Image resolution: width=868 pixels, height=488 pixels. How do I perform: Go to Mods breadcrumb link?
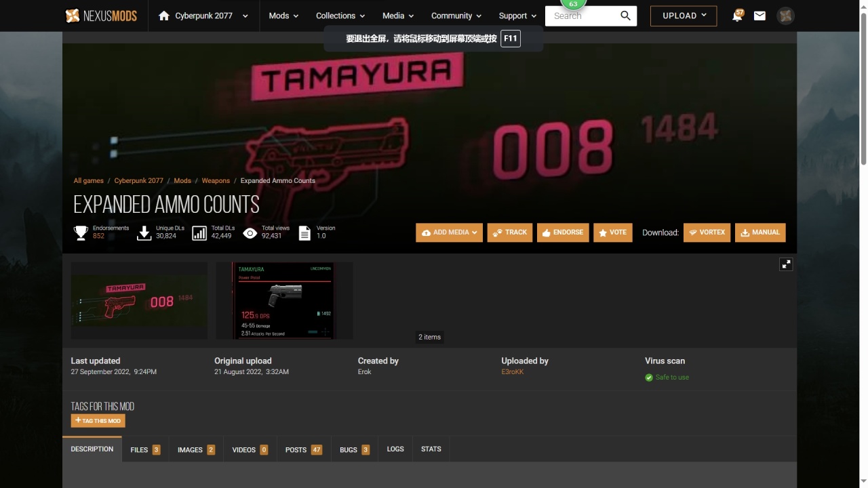click(182, 181)
